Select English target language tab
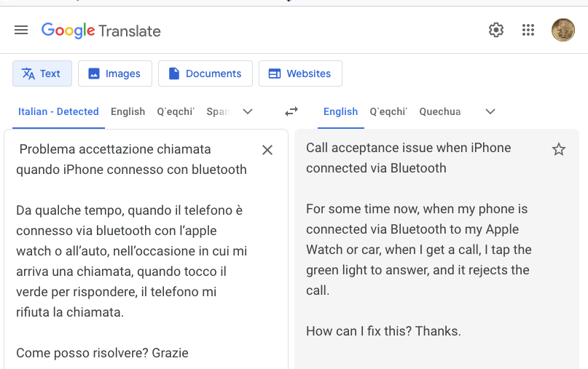588x369 pixels. pos(340,111)
